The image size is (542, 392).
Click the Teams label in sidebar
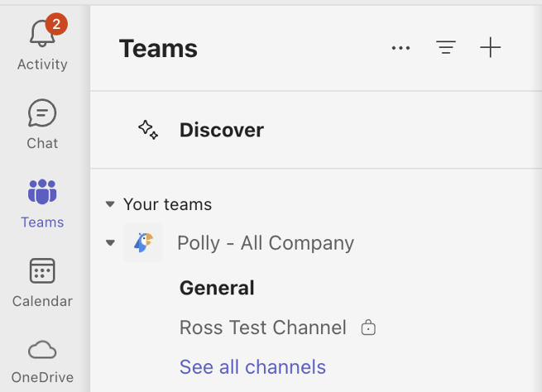[x=42, y=222]
